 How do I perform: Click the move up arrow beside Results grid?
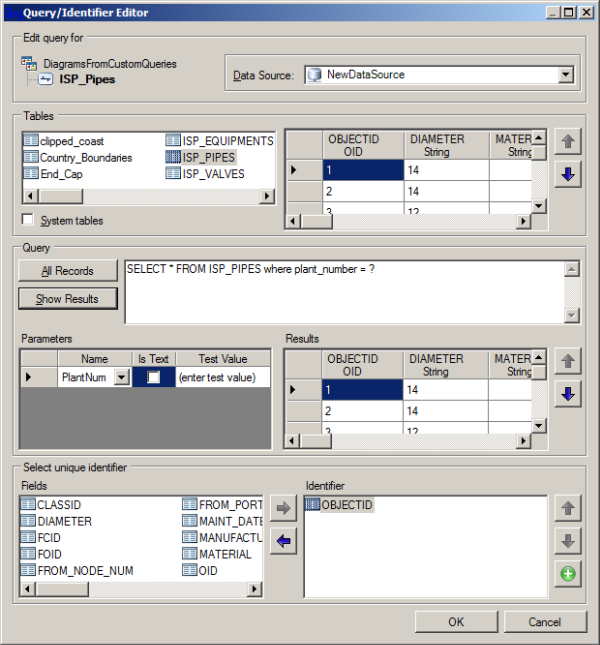coord(568,361)
